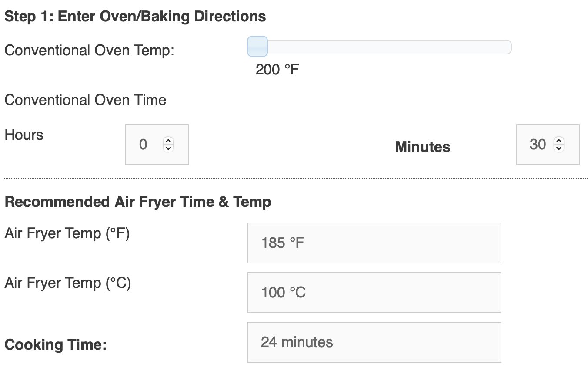
Task: Click the Minutes label
Action: 422,147
